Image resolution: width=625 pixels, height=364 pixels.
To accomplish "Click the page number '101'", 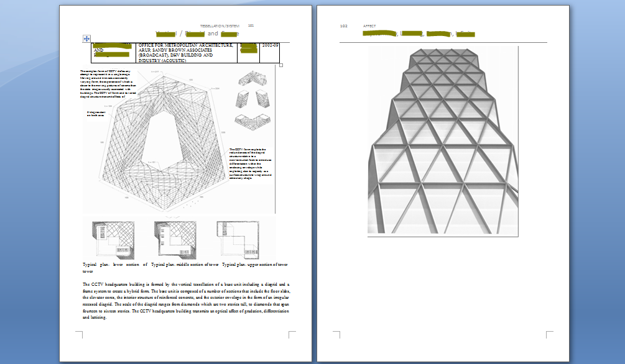I will tap(251, 25).
